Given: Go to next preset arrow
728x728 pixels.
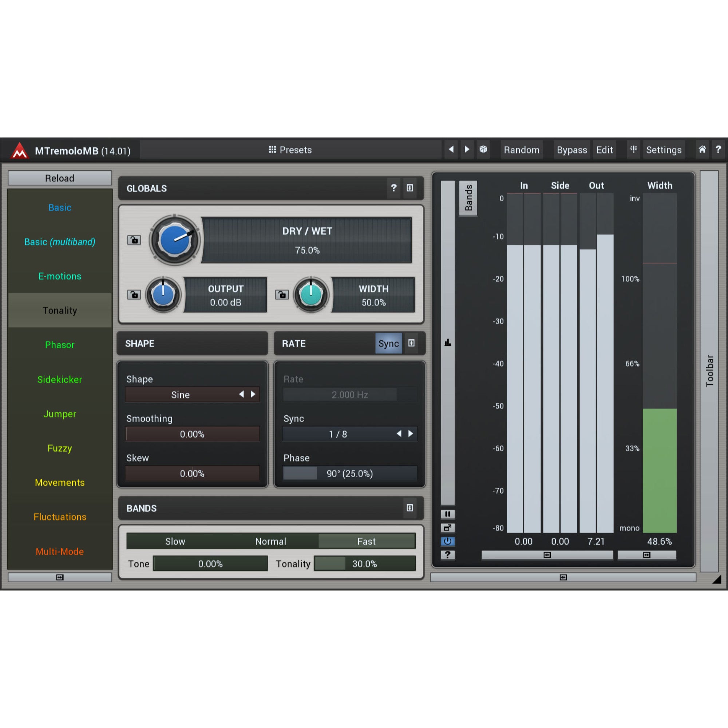Looking at the screenshot, I should click(x=467, y=150).
